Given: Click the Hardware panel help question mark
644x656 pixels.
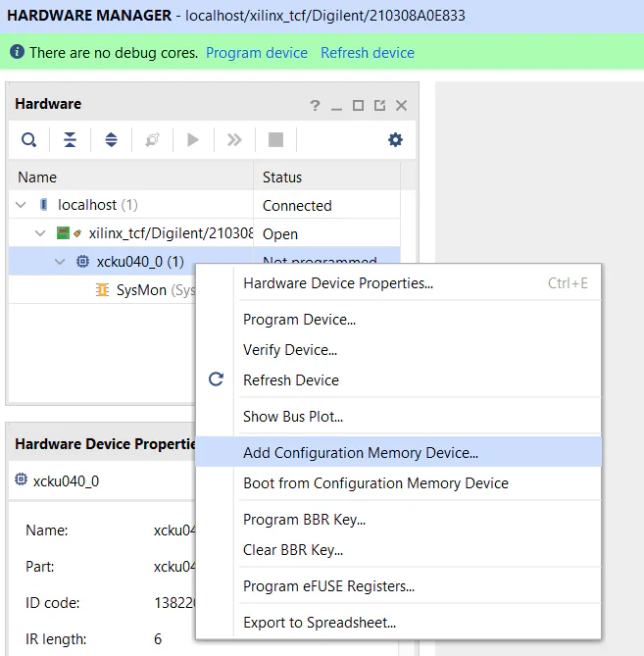Looking at the screenshot, I should pos(315,105).
